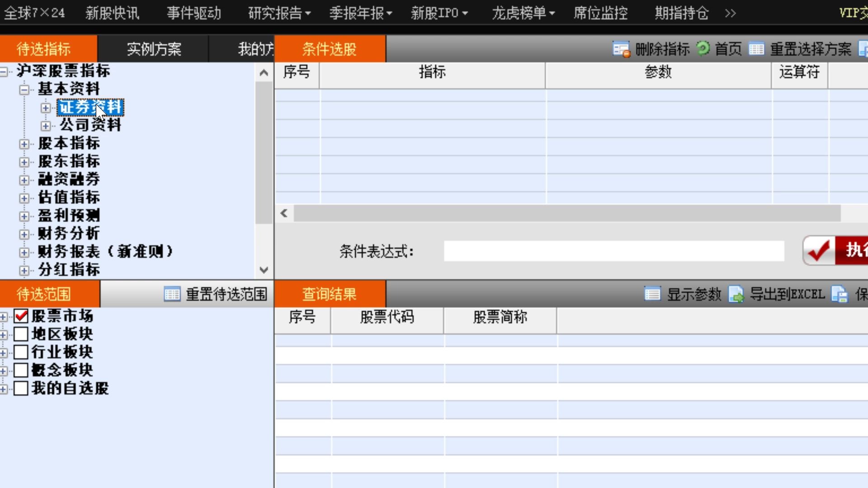Enable the 地区板块 checkbox

21,334
